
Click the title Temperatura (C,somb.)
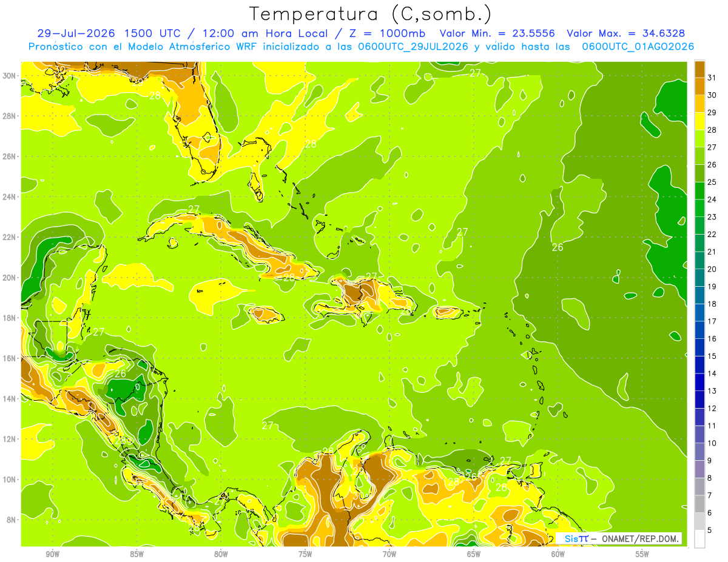pos(371,14)
